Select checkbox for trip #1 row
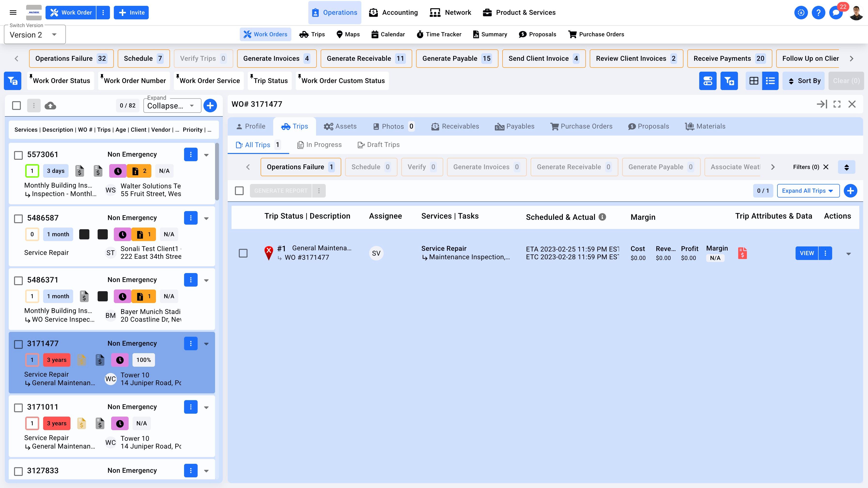This screenshot has width=868, height=488. tap(243, 253)
